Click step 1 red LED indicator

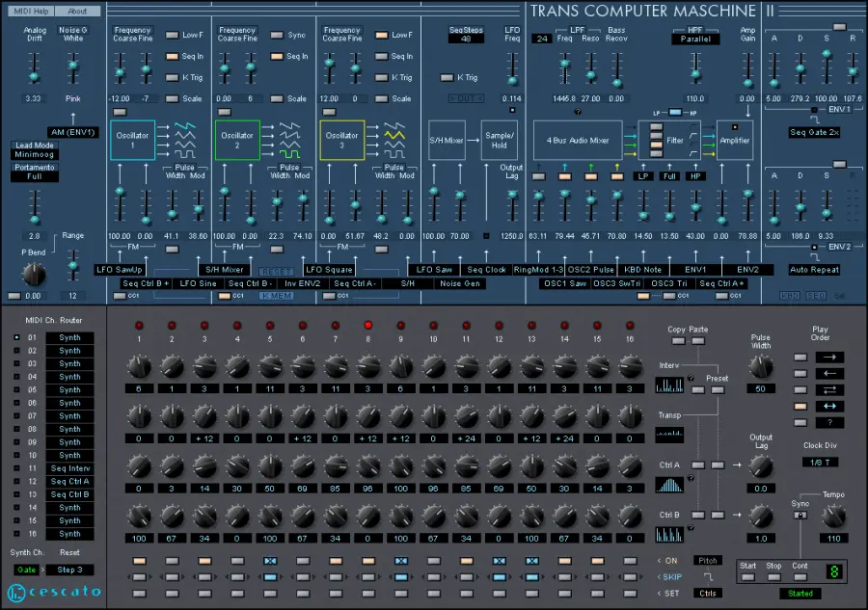coord(139,325)
